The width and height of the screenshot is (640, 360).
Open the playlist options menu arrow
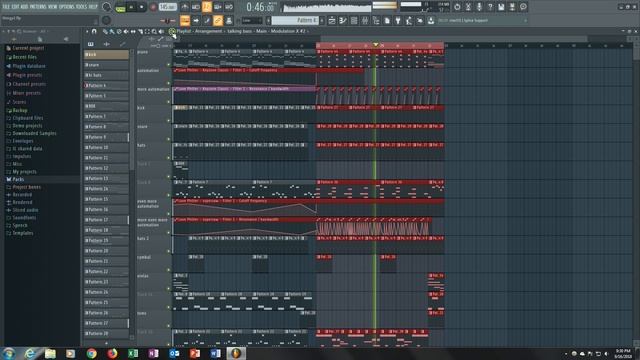(x=87, y=31)
